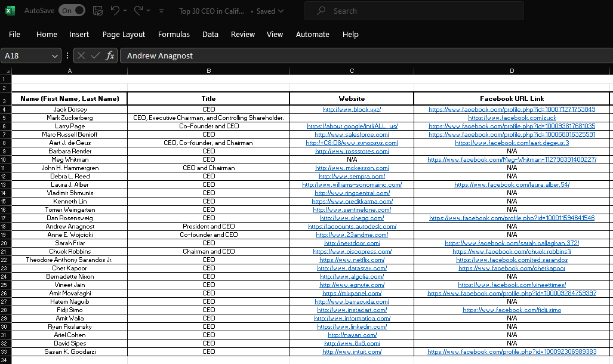Open the Undo history dropdown arrow
This screenshot has height=364, width=613.
(x=125, y=11)
